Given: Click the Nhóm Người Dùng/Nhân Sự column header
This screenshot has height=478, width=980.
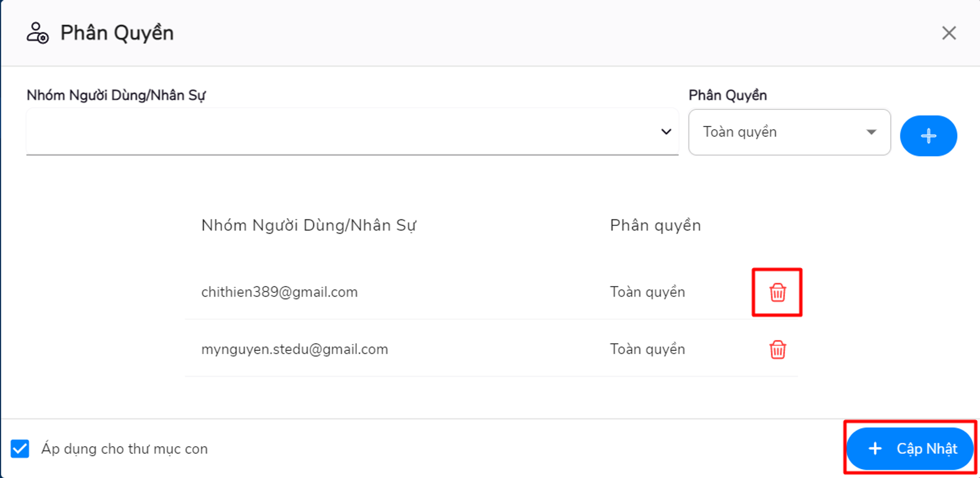Looking at the screenshot, I should point(309,225).
